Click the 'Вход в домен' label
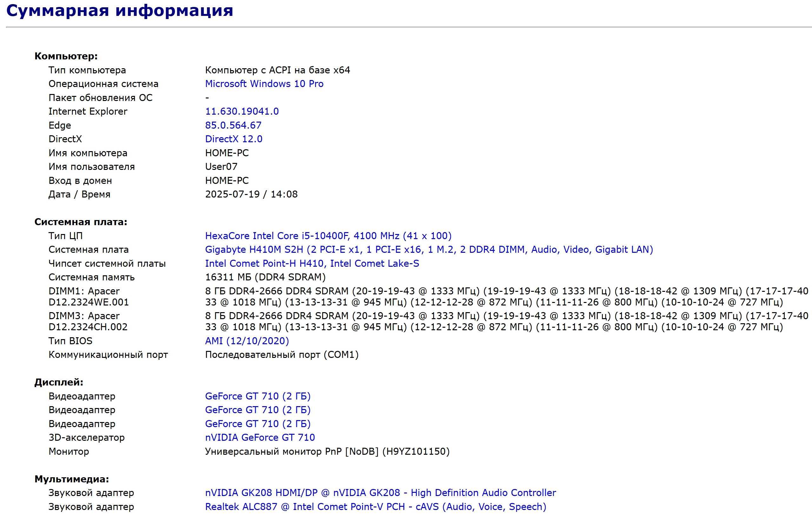The image size is (812, 523). (80, 181)
